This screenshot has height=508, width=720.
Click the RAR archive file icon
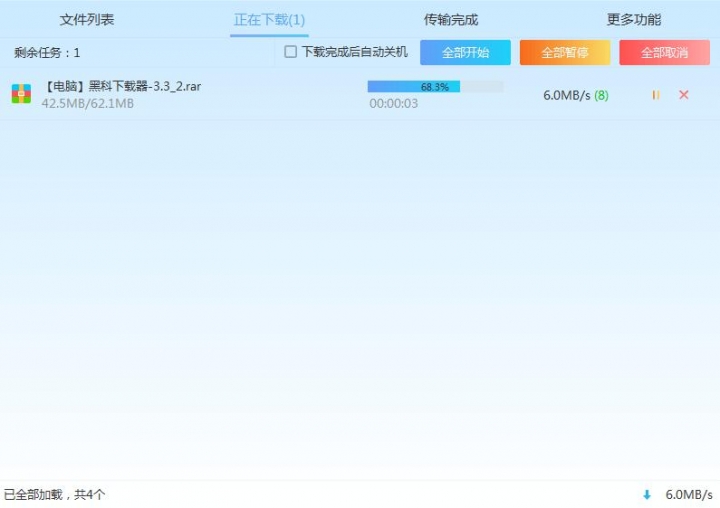(x=21, y=94)
